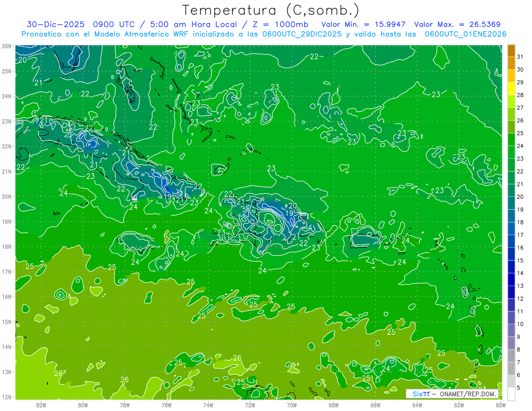Viewport: 532px width, 411px height.
Task: Click the "22N" latitude axis label
Action: click(7, 146)
